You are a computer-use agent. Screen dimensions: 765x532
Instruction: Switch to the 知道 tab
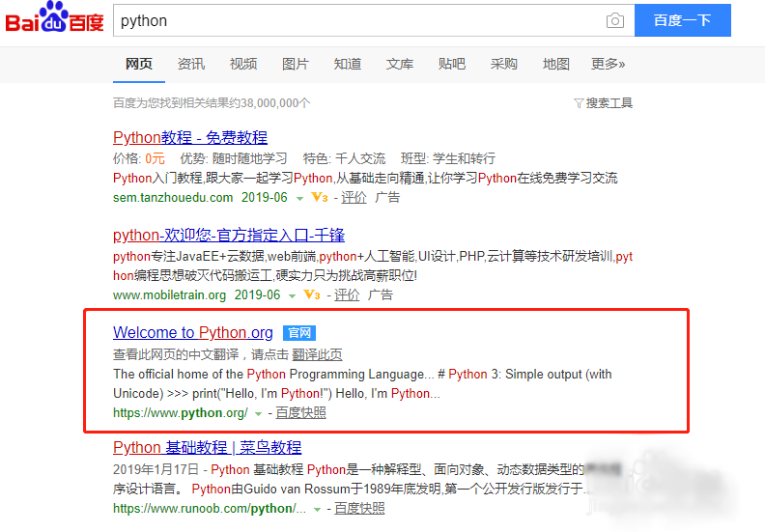point(348,64)
